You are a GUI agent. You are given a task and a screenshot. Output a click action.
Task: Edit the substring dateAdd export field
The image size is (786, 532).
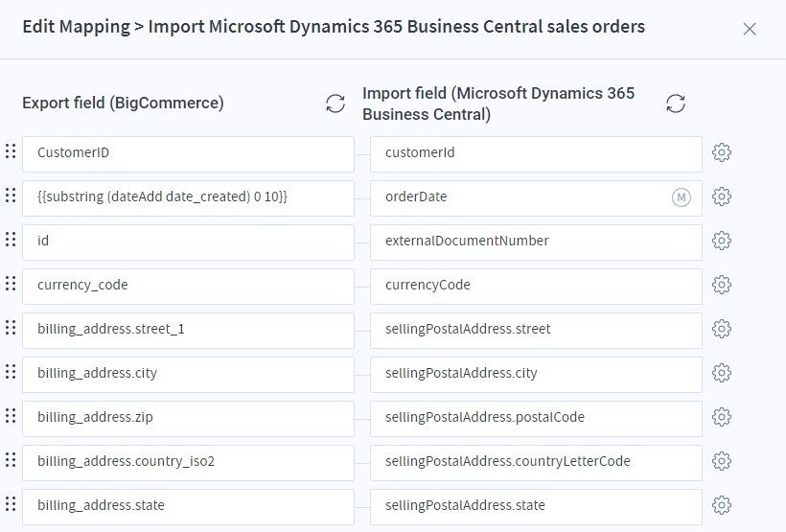[188, 198]
